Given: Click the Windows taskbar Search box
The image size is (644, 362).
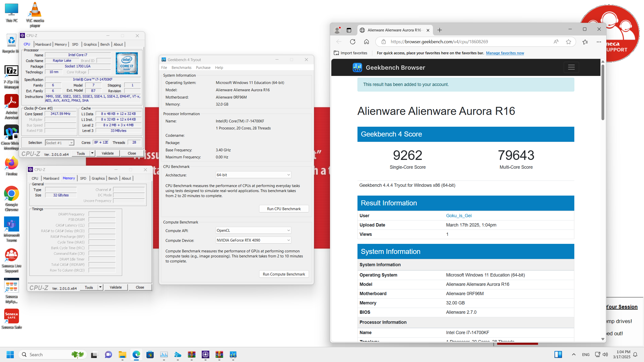Looking at the screenshot, I should pyautogui.click(x=53, y=354).
